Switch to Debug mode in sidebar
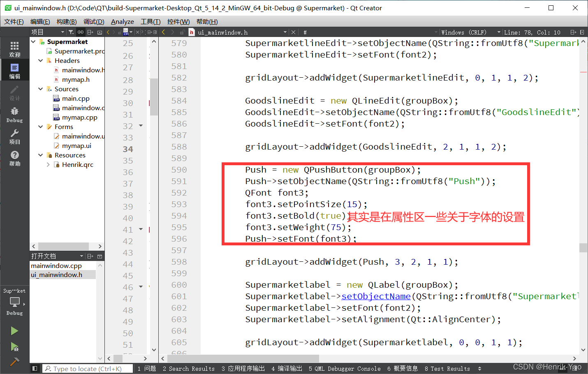The height and width of the screenshot is (374, 588). coord(14,114)
